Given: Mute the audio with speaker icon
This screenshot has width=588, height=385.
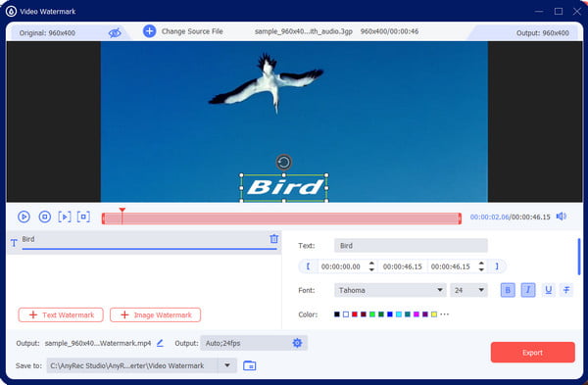Looking at the screenshot, I should [x=562, y=217].
